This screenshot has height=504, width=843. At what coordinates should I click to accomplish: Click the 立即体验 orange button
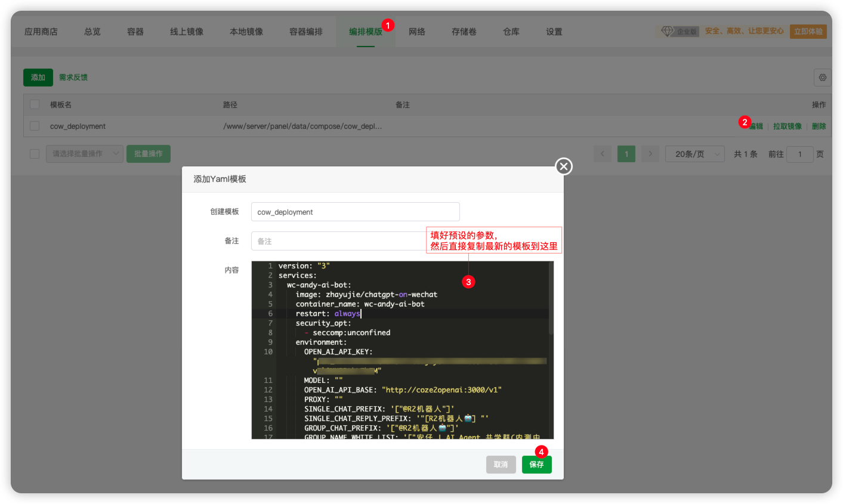(808, 32)
